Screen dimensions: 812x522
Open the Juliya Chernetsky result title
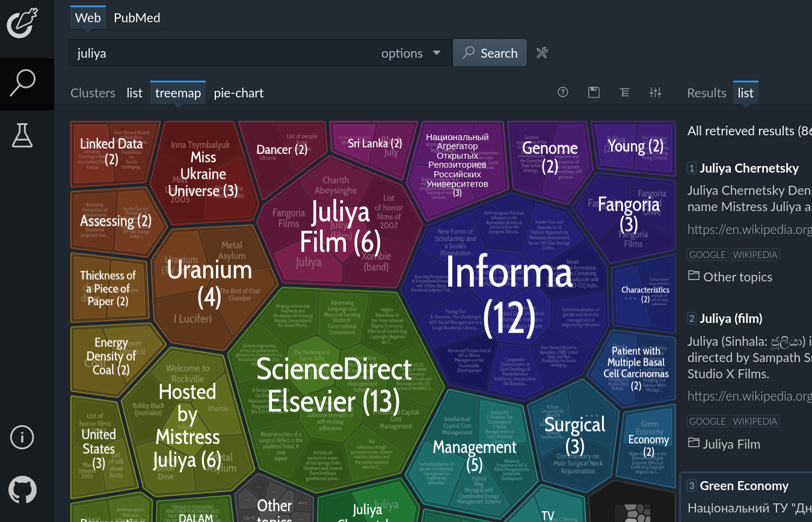point(749,168)
